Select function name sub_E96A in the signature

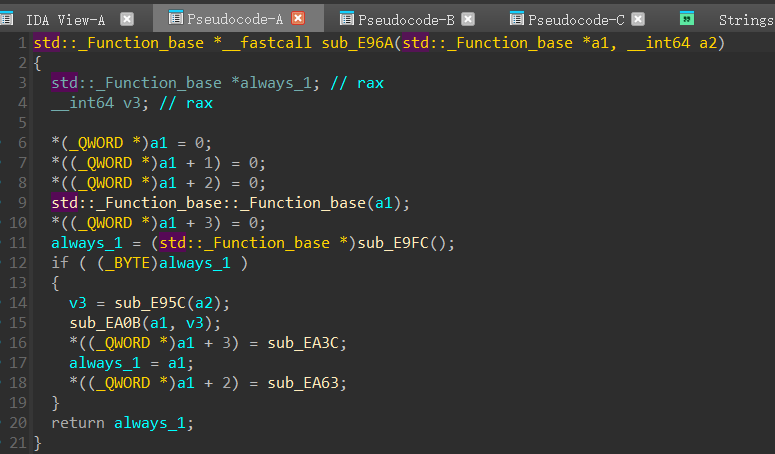(x=357, y=43)
